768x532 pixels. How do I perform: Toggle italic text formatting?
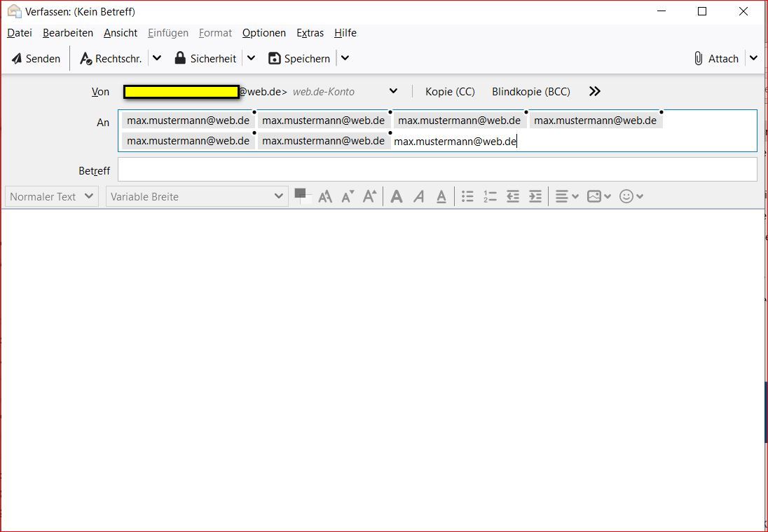click(419, 197)
